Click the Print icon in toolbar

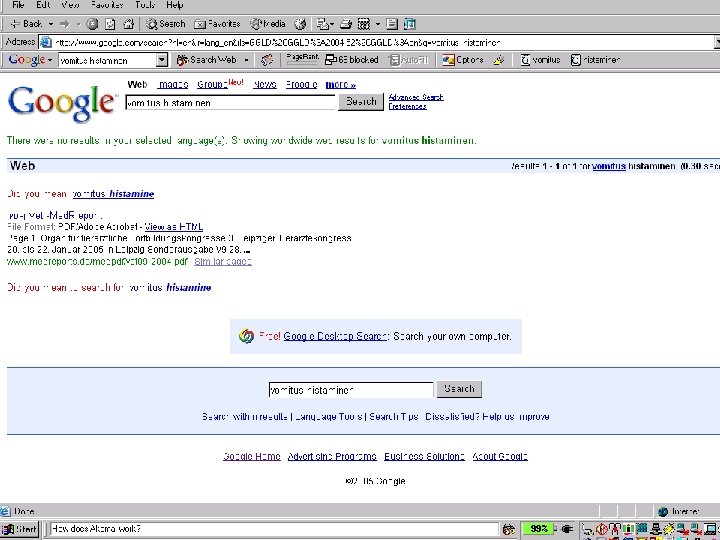[x=346, y=24]
